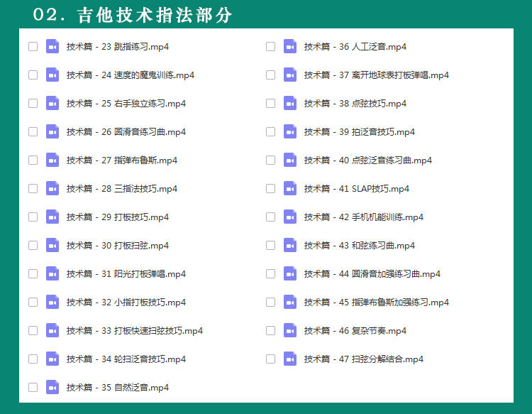
Task: Click video icon for 44 圆滑音加强练习曲.mp4
Action: point(290,274)
